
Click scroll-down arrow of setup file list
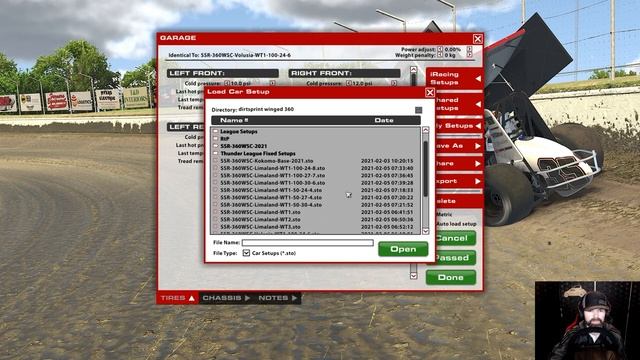point(425,231)
